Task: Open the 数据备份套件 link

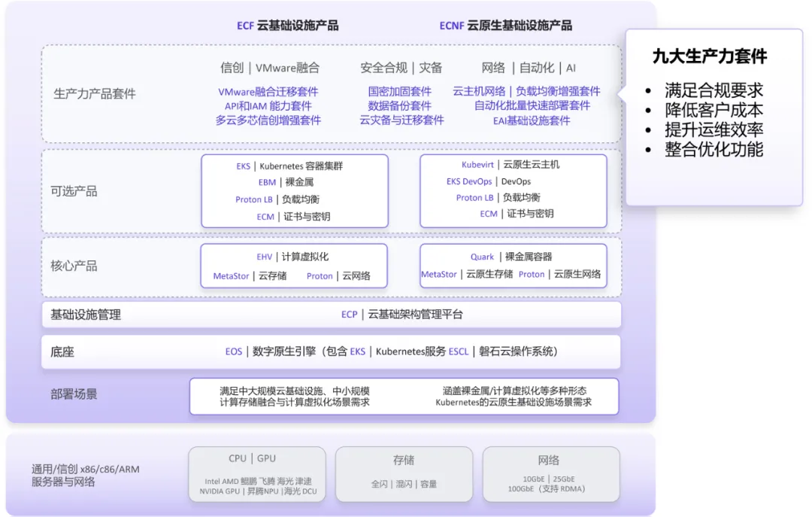Action: 399,106
